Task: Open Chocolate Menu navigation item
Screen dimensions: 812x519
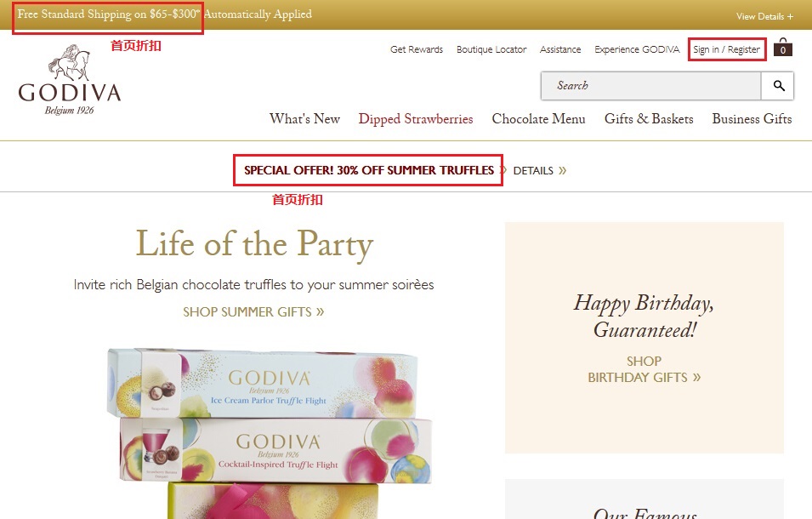Action: click(538, 118)
